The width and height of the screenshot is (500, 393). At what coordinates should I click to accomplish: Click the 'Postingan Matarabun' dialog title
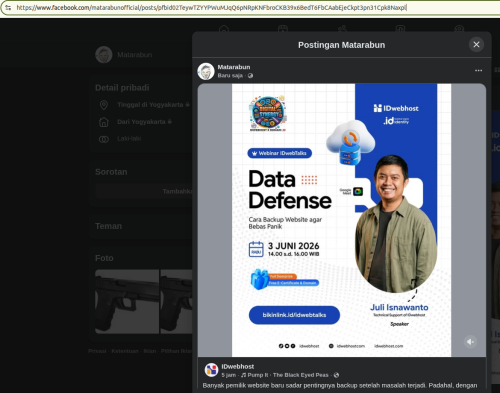click(341, 45)
